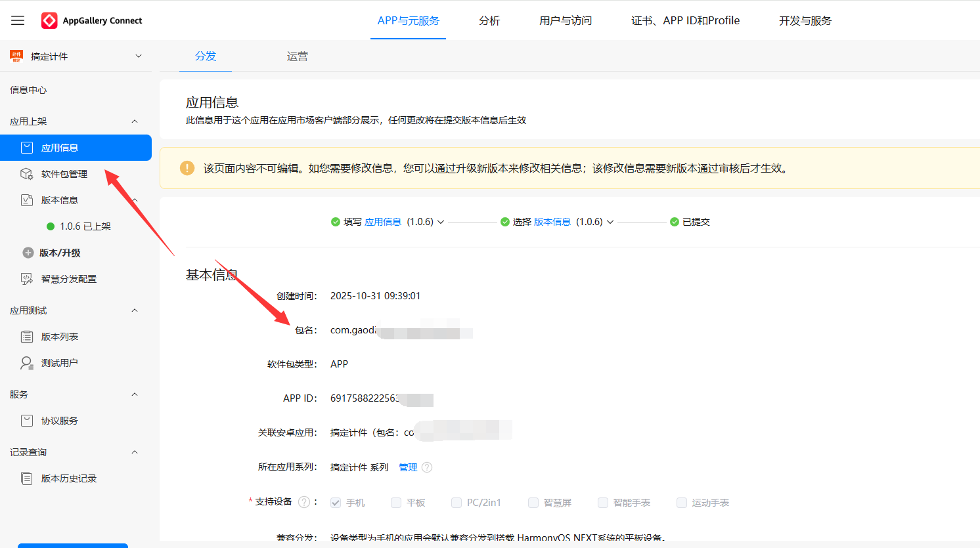Collapse the 应用测试 sidebar section
This screenshot has height=548, width=980.
click(x=135, y=310)
